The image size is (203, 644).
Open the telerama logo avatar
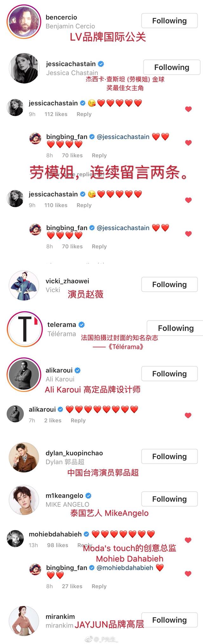click(x=25, y=329)
